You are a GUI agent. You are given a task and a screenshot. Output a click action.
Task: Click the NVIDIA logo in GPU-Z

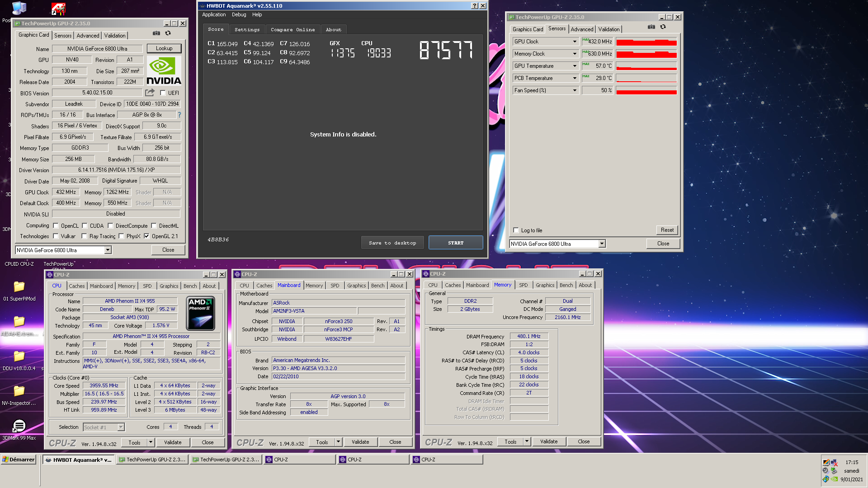tap(163, 71)
